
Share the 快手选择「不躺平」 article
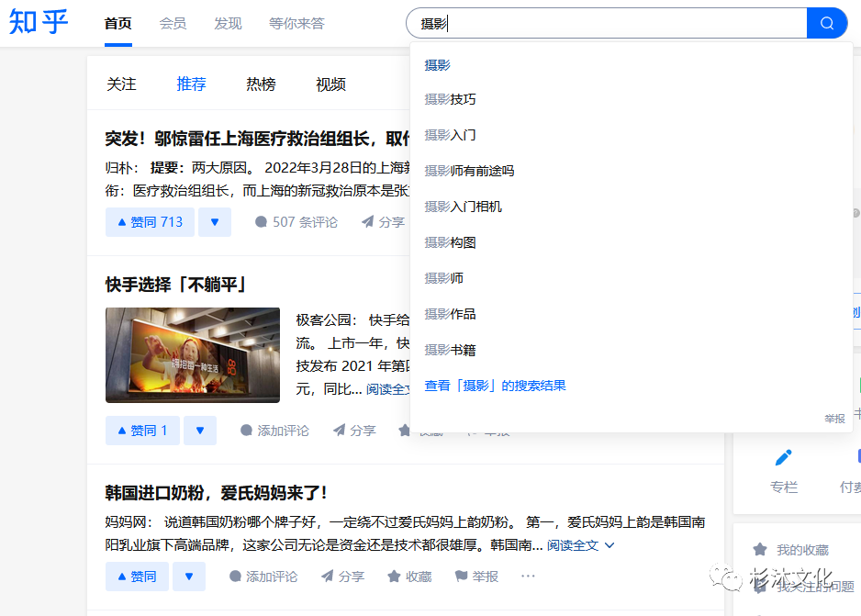tap(354, 431)
